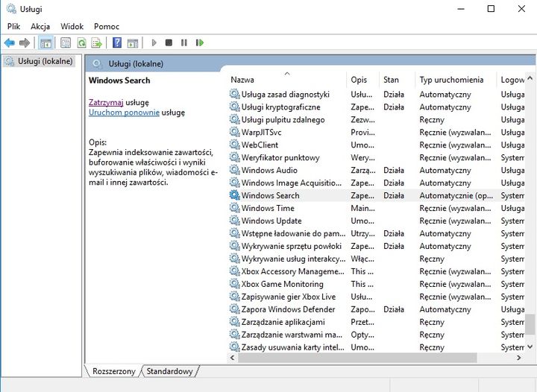537x392 pixels.
Task: Select the Usługi pulpitu zdalnego service
Action: coord(376,119)
